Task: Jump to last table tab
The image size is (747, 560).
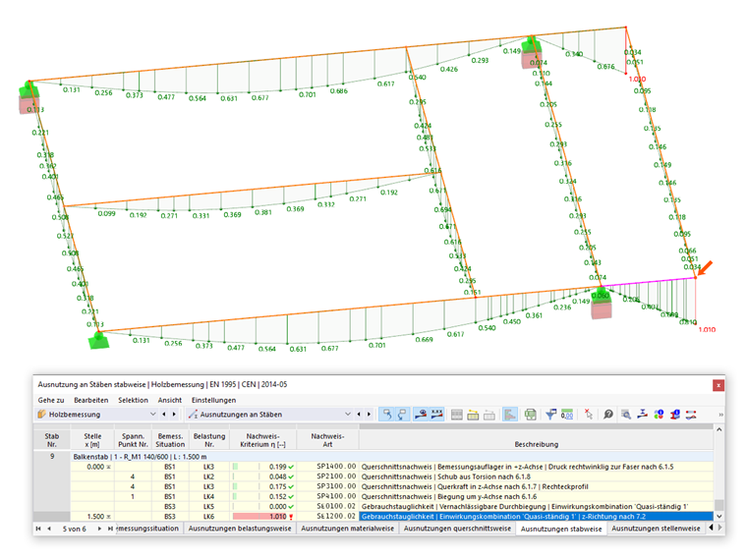Action: point(110,529)
